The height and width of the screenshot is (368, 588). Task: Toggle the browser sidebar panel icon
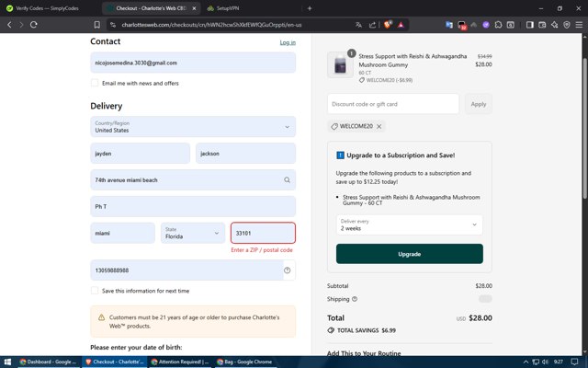point(530,25)
